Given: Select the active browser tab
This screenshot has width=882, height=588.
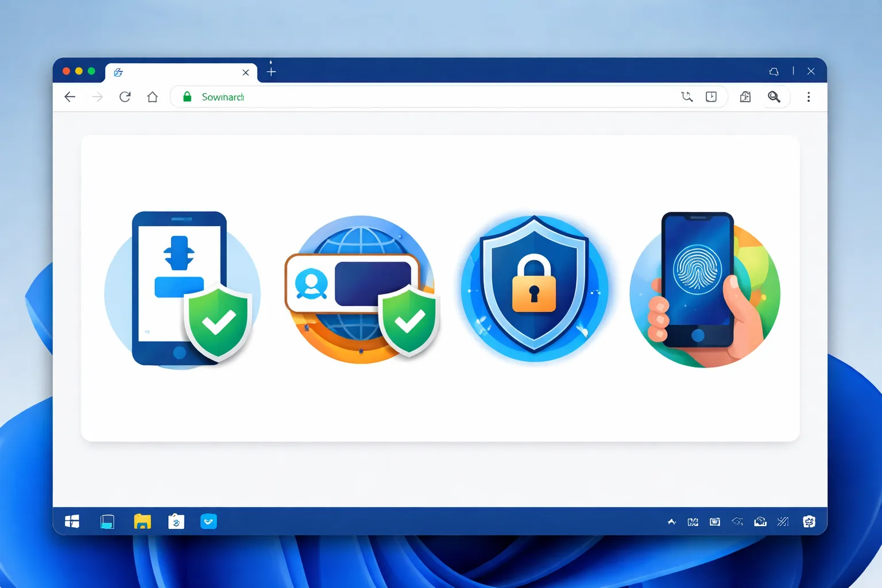Looking at the screenshot, I should pyautogui.click(x=181, y=72).
